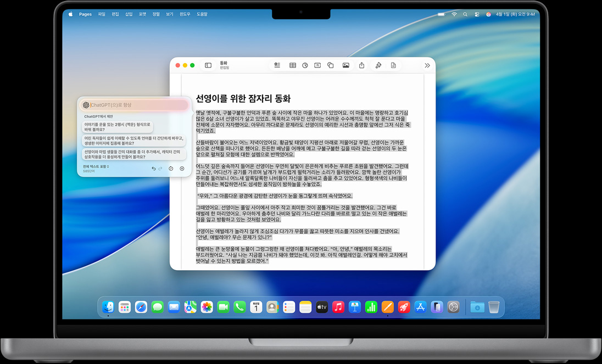The height and width of the screenshot is (364, 602).
Task: Open System Settings from the Dock
Action: tap(453, 307)
